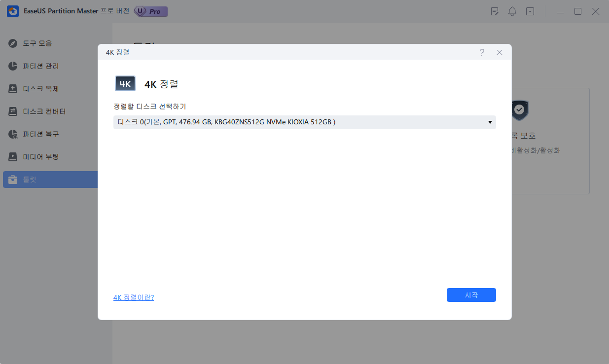Open the '4K 정렬이란?' link
Image resolution: width=609 pixels, height=364 pixels.
[134, 297]
